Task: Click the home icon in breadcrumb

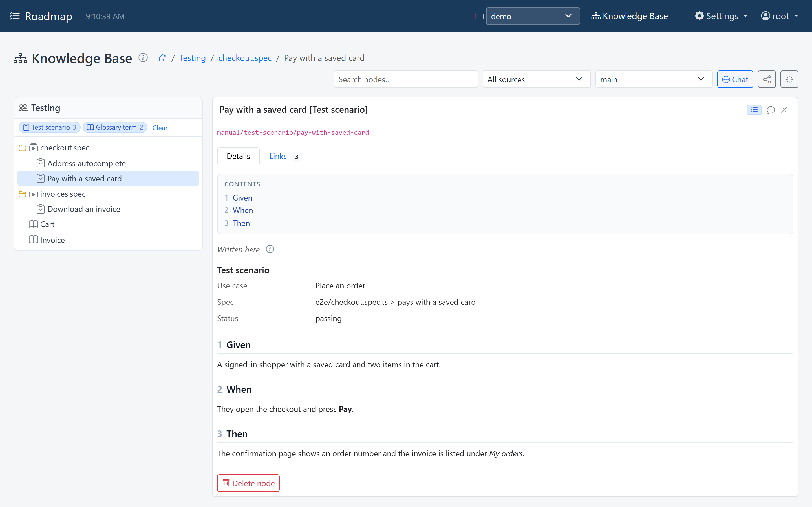Action: pyautogui.click(x=163, y=58)
